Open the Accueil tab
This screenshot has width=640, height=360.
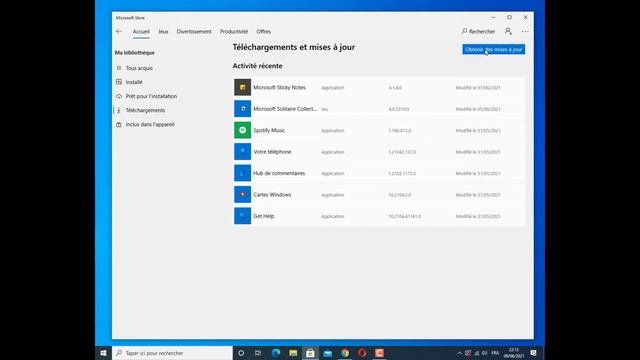point(141,31)
